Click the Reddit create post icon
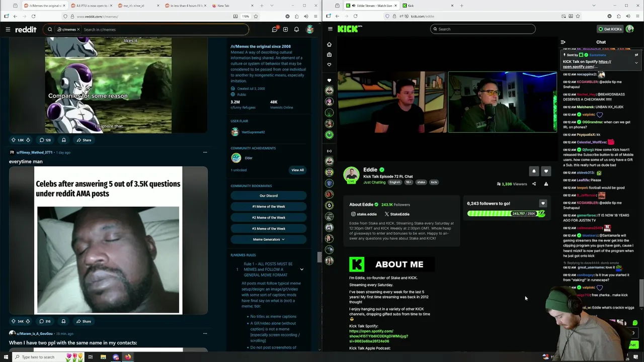 pos(285,29)
